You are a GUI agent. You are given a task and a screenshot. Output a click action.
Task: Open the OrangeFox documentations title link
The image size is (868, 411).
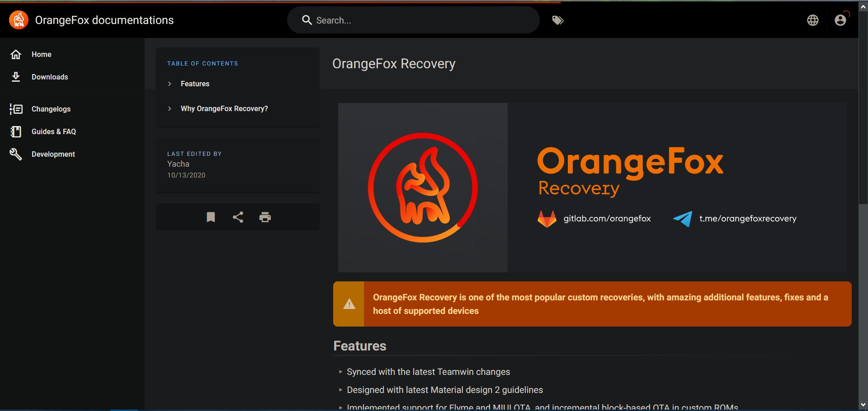[x=104, y=20]
